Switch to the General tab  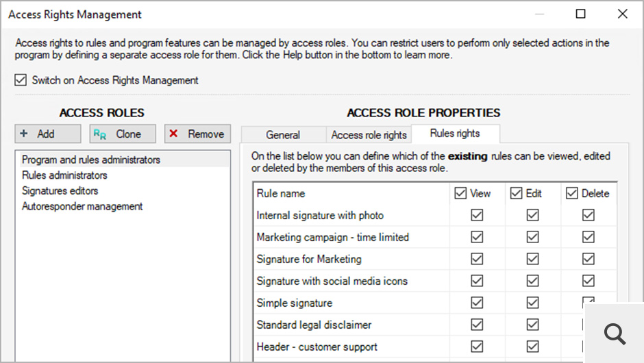(283, 135)
